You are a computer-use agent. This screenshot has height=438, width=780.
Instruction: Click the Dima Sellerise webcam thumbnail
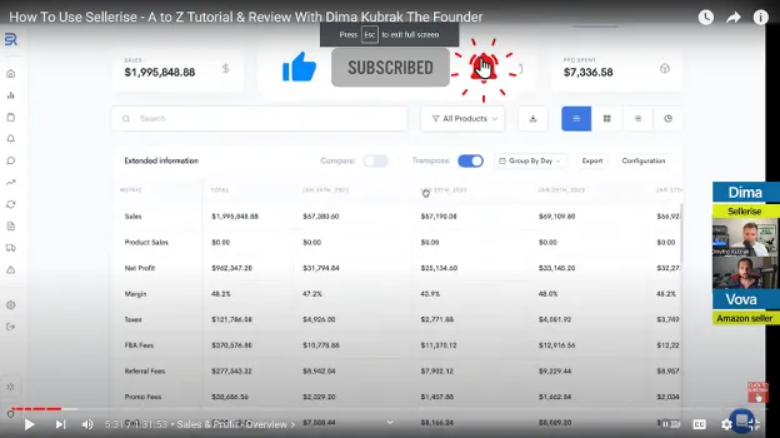(x=745, y=237)
